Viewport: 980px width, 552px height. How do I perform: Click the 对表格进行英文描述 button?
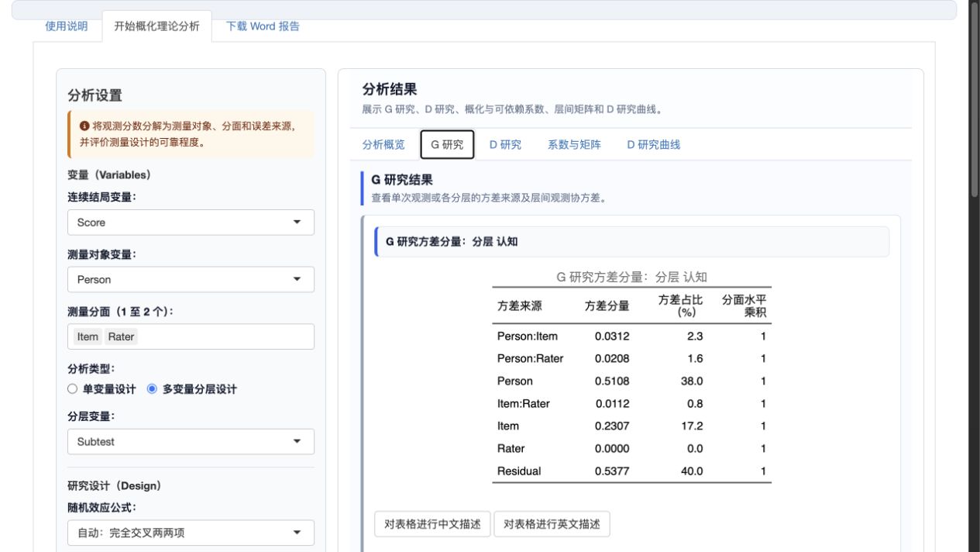point(552,524)
